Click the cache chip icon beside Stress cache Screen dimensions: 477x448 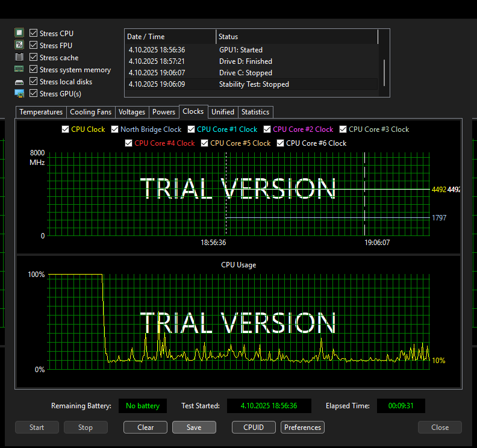point(19,57)
